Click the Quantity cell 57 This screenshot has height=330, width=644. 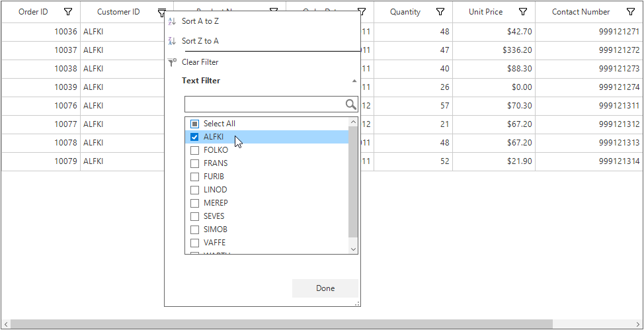pyautogui.click(x=413, y=106)
